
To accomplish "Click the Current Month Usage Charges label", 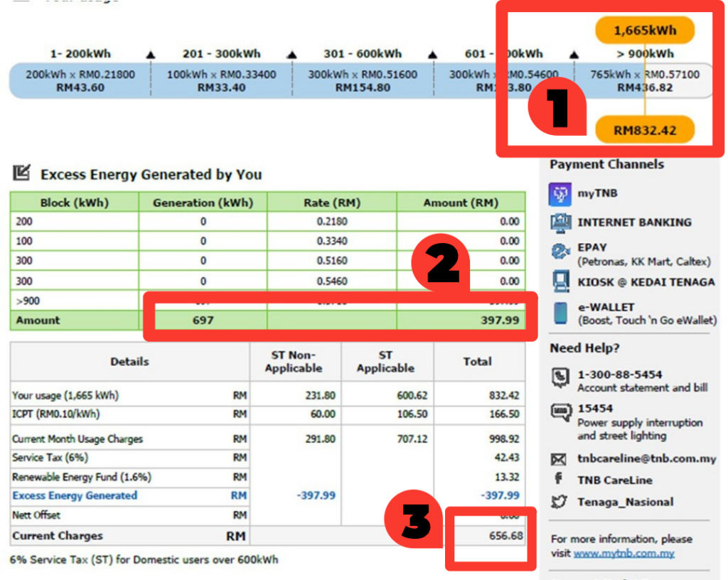I will tap(77, 439).
